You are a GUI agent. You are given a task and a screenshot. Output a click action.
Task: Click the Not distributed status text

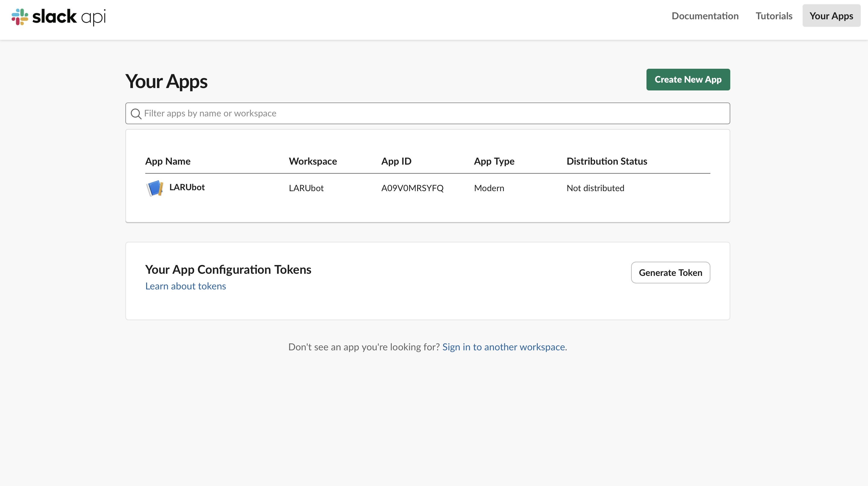595,188
